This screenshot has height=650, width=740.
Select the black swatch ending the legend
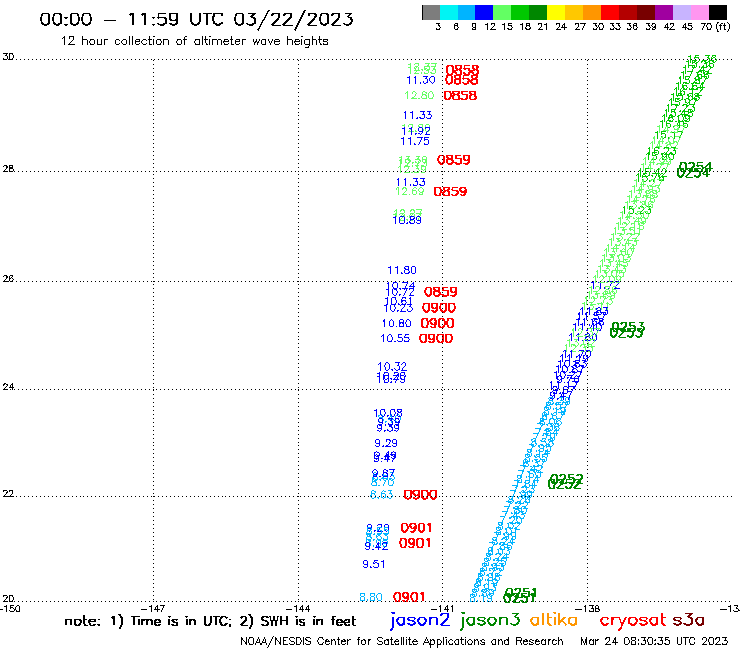pyautogui.click(x=718, y=12)
